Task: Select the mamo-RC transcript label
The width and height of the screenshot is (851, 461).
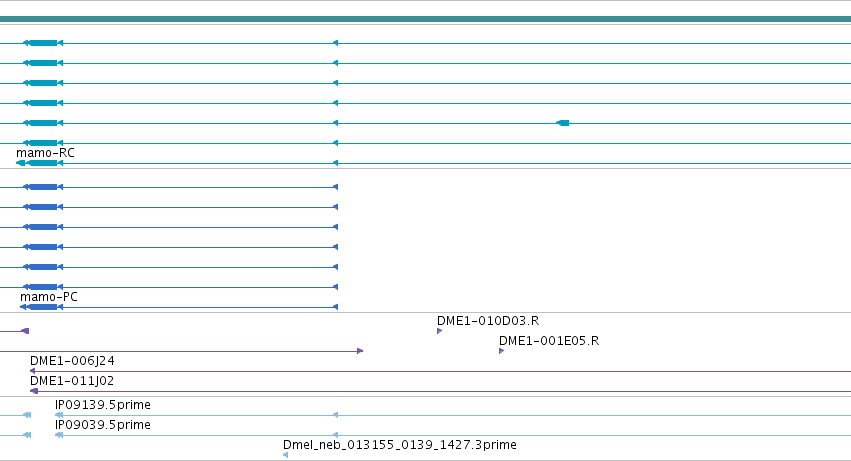Action: (x=46, y=153)
